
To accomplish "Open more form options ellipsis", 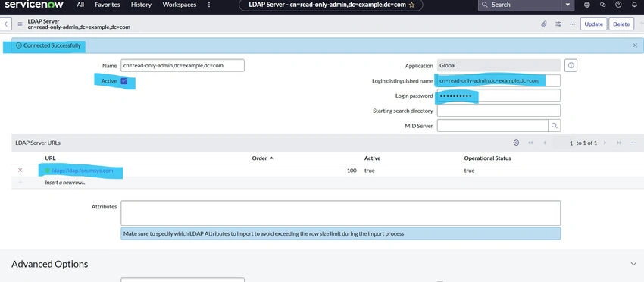I will click(x=572, y=23).
